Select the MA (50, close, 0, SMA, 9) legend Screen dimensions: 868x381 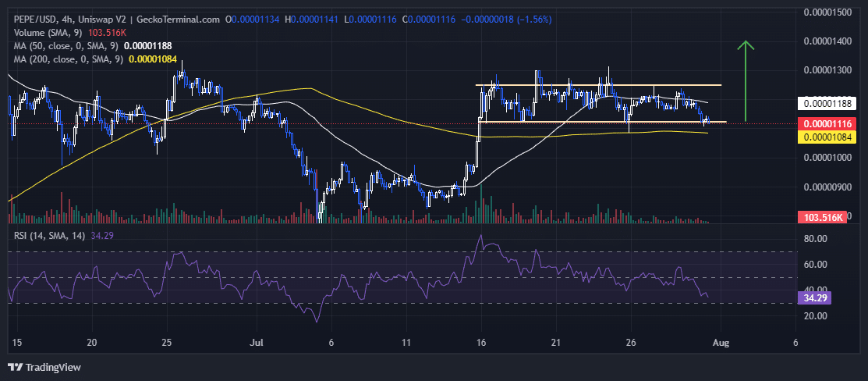click(x=66, y=45)
